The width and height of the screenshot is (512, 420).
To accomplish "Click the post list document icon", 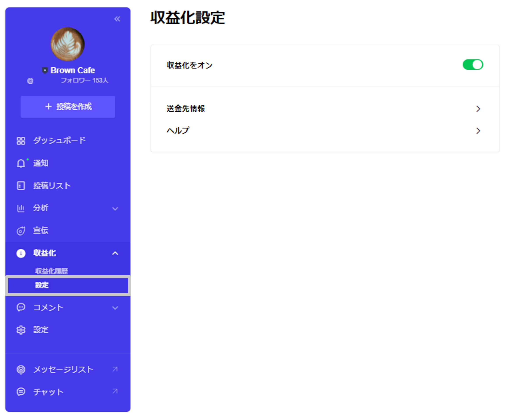I will 21,186.
